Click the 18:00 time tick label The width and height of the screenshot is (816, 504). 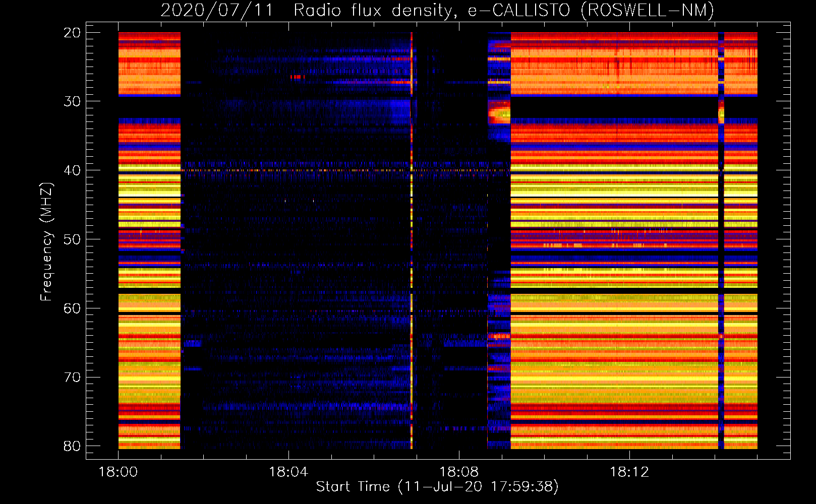point(118,472)
